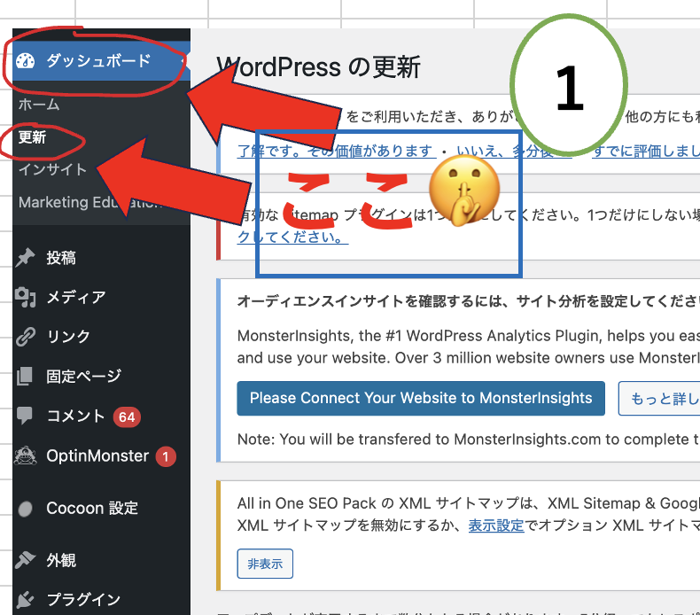
Task: Click the Comments speech bubble icon
Action: click(x=26, y=416)
